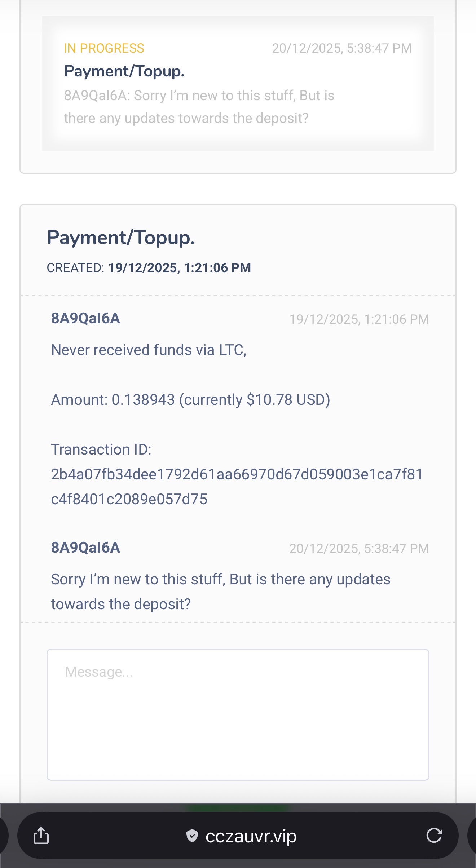Click the 'updates towards the deposit' message
This screenshot has width=476, height=868.
pos(220,592)
